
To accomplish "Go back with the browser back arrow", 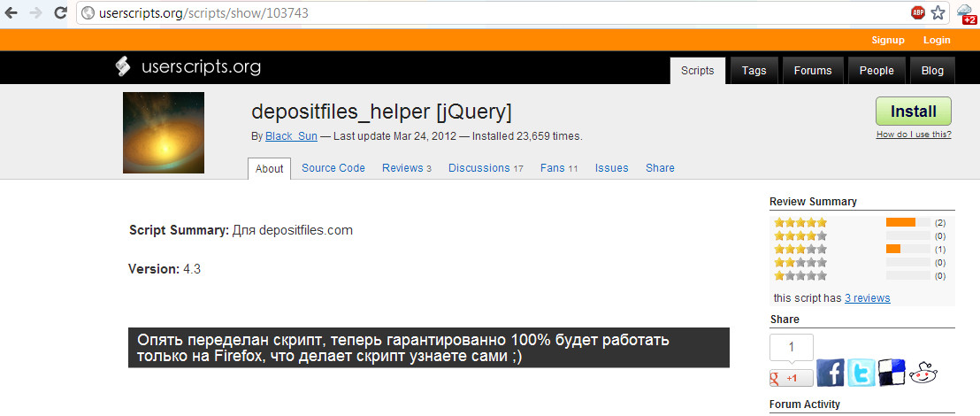I will (11, 12).
